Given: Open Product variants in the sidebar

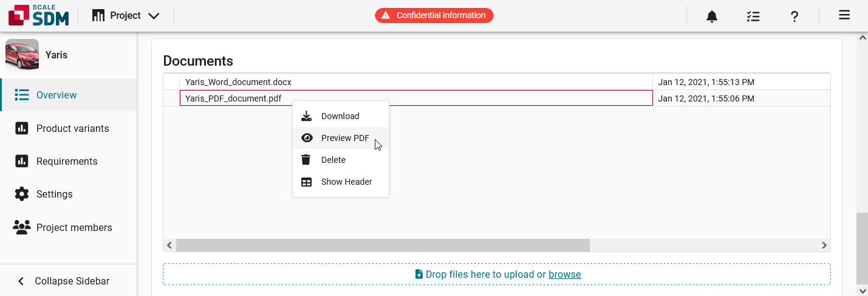Looking at the screenshot, I should tap(69, 128).
